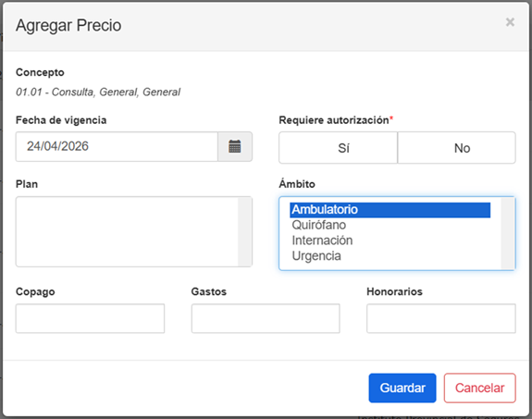
Task: Click the Copago input field
Action: coord(90,318)
